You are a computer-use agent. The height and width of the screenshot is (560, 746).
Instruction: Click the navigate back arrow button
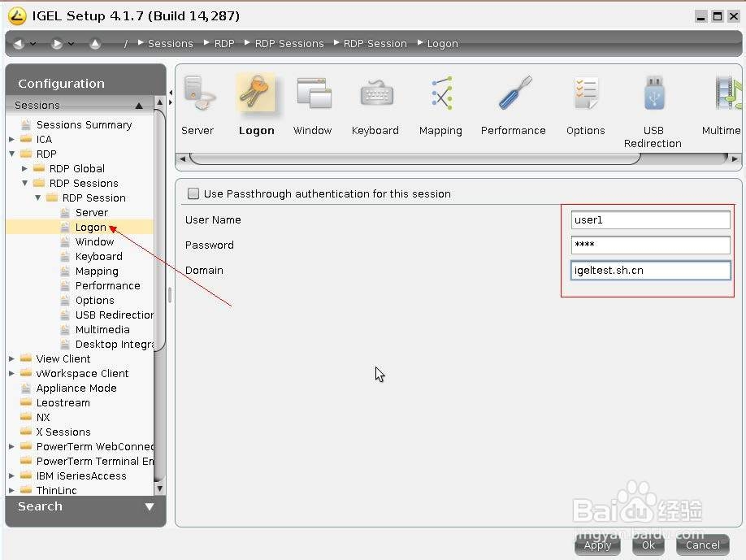tap(18, 44)
